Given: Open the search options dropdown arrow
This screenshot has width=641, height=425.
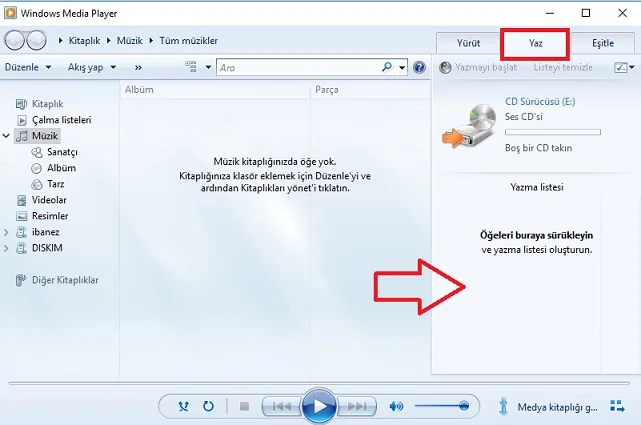Looking at the screenshot, I should point(402,67).
